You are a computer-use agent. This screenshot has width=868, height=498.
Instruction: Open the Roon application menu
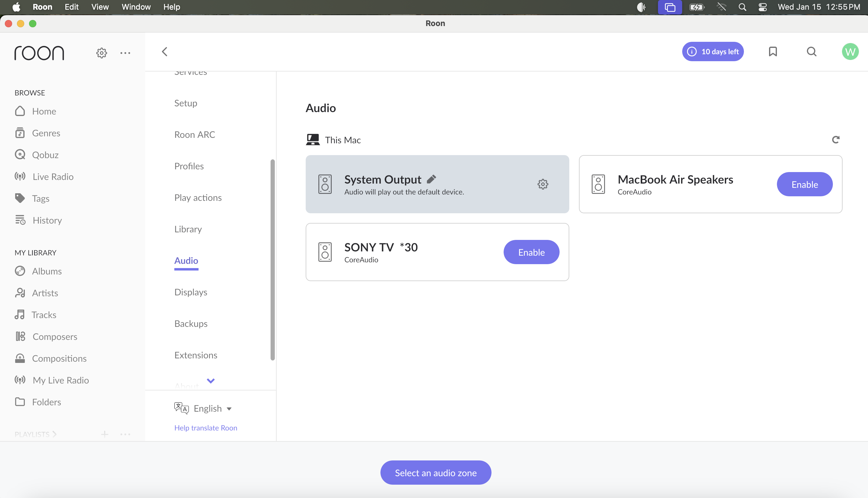tap(42, 7)
